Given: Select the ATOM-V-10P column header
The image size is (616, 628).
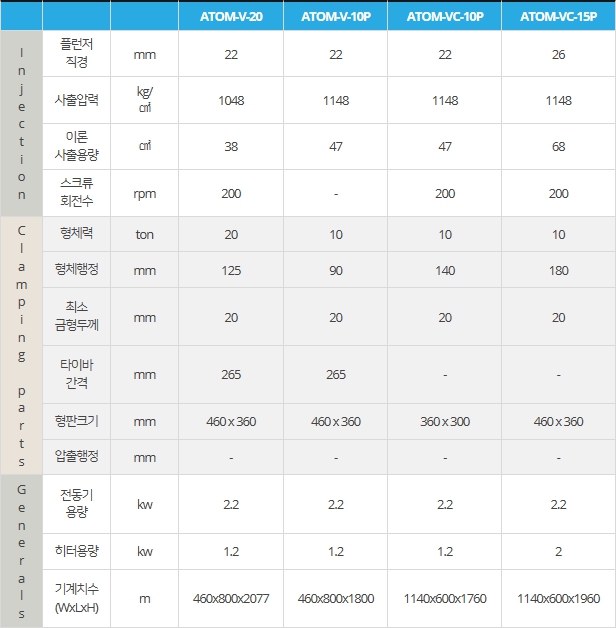Looking at the screenshot, I should tap(336, 16).
